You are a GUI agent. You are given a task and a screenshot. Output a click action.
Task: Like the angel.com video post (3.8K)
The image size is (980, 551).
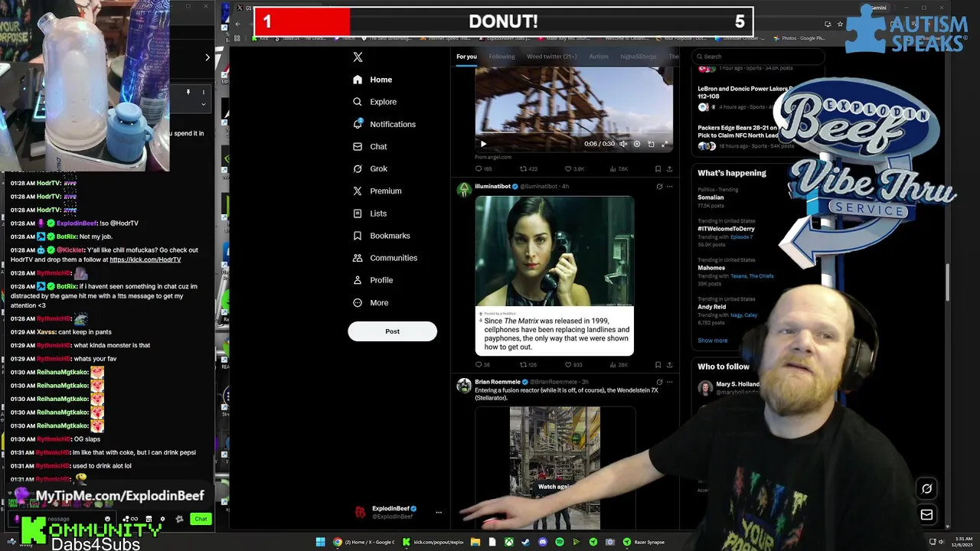coord(574,169)
